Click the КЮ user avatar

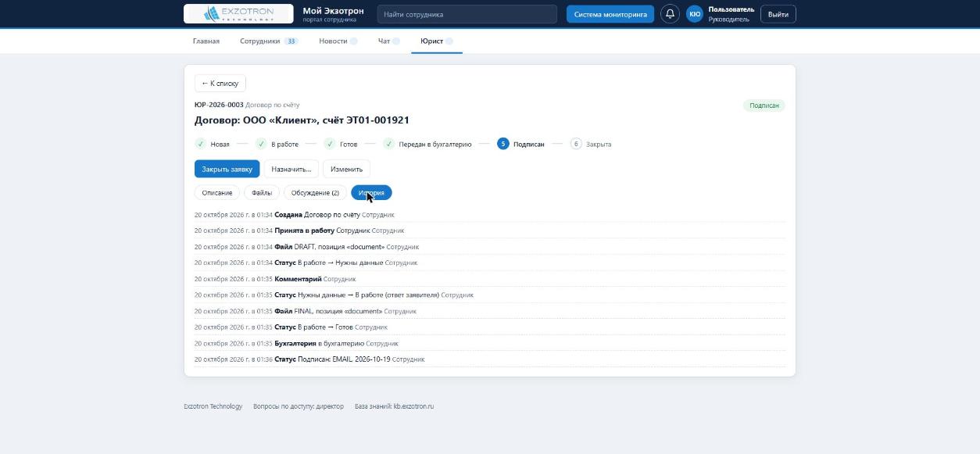695,14
